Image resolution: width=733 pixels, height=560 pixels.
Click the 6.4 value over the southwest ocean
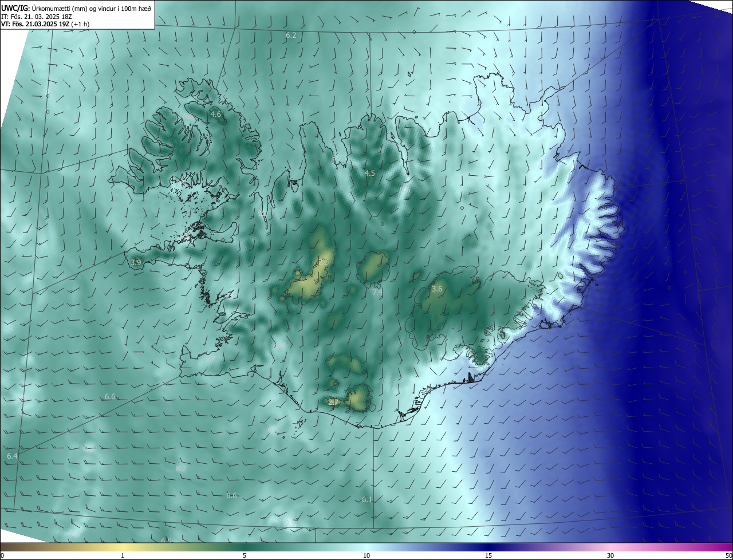(x=12, y=456)
